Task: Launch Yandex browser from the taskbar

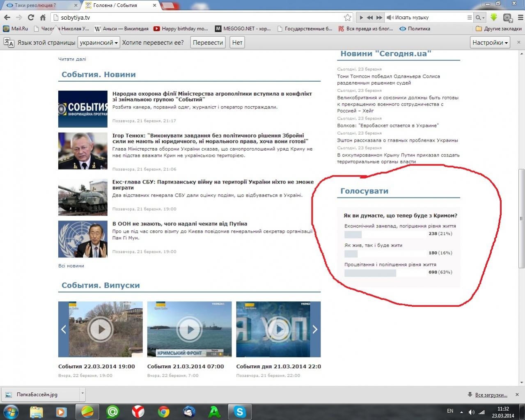Action: pos(138,411)
